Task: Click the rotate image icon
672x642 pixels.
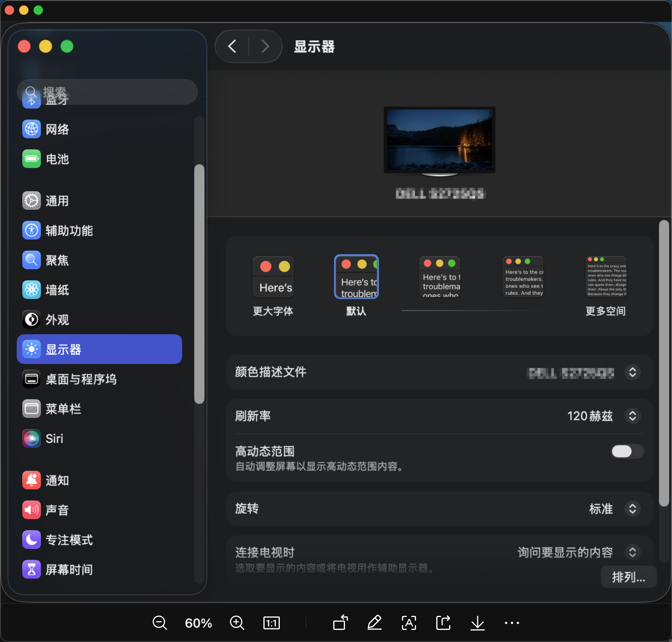Action: point(341,623)
